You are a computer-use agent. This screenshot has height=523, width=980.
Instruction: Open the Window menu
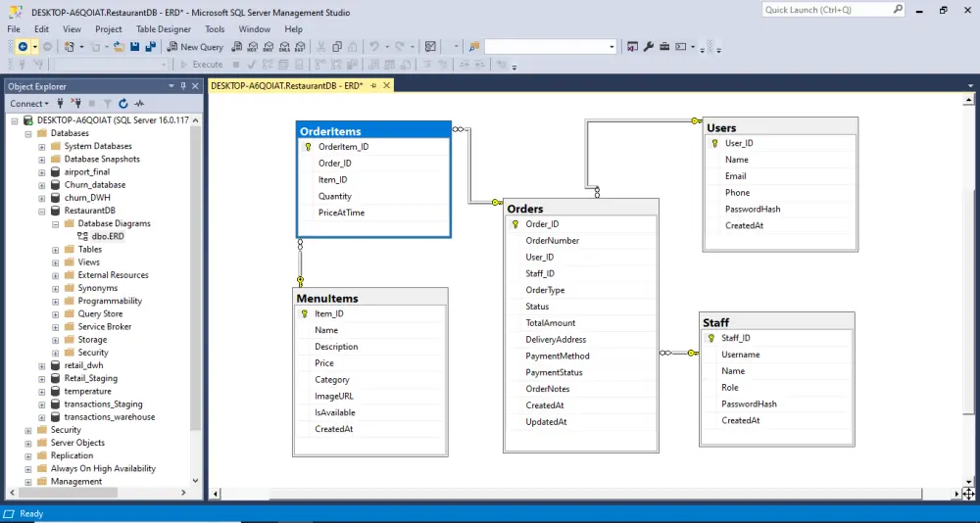tap(255, 29)
